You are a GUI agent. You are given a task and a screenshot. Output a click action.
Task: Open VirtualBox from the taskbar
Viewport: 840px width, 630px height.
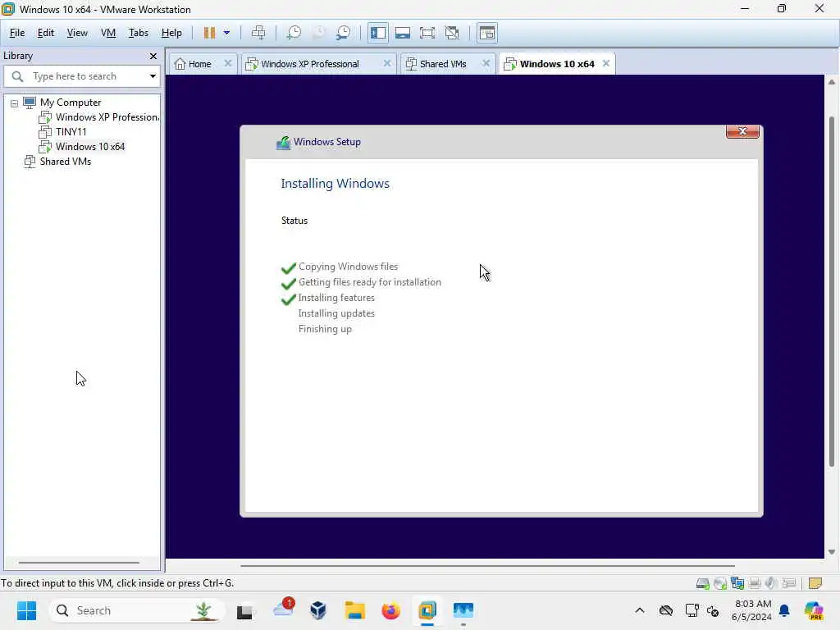(x=318, y=610)
